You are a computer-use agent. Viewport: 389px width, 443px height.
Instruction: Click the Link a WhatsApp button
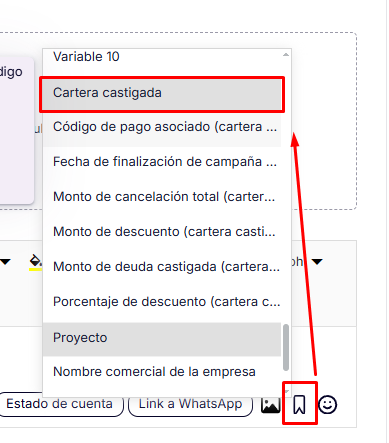pos(190,404)
